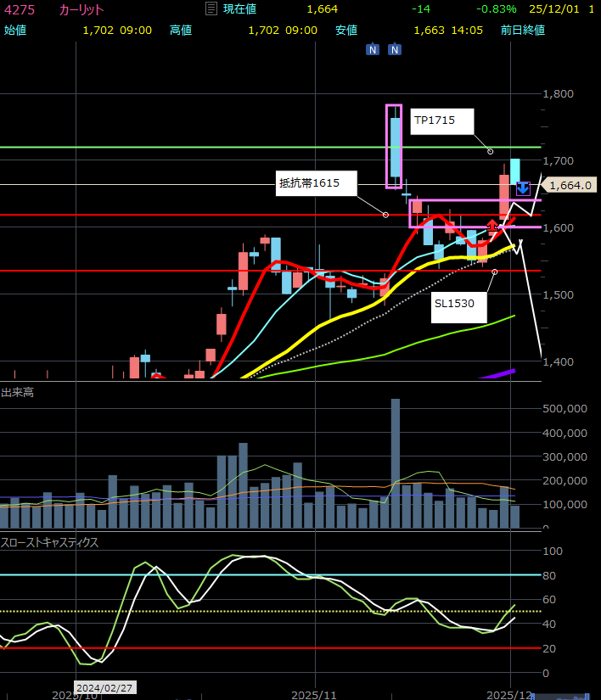Click the red up-arrow buy marker
The width and height of the screenshot is (601, 700).
(492, 226)
